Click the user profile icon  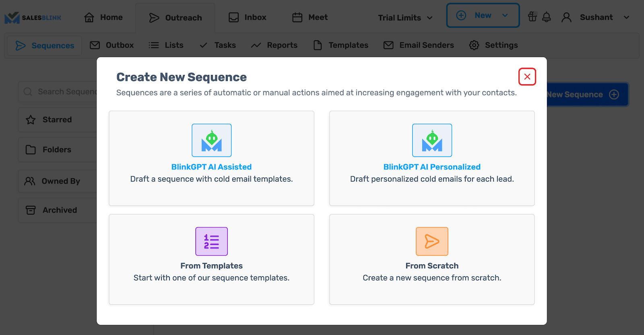point(566,17)
